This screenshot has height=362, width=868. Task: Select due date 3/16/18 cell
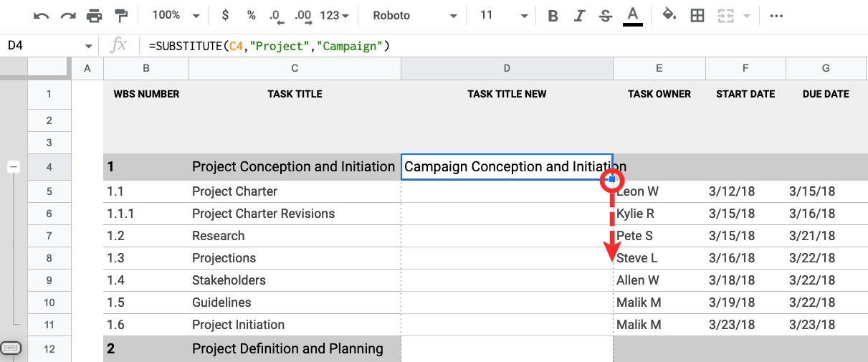[x=826, y=214]
